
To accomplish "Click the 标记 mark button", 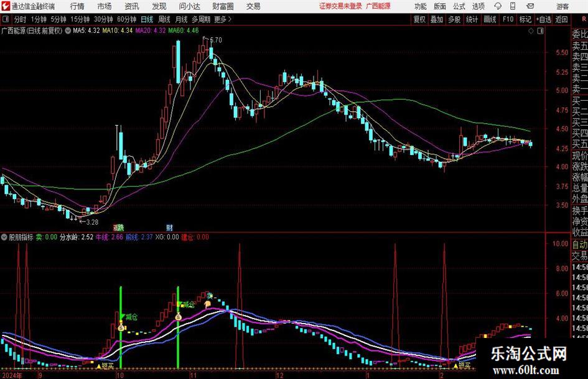I will 525,19.
